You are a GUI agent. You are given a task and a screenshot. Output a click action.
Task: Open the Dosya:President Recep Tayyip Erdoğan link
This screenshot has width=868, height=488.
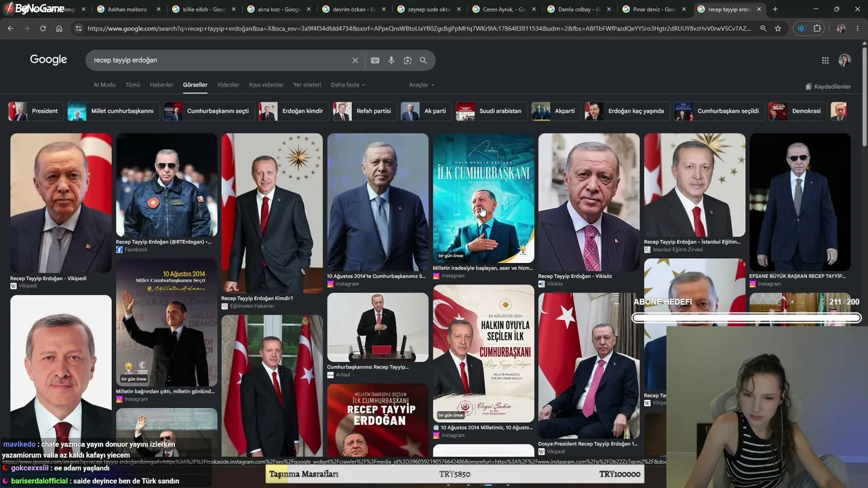click(x=587, y=444)
